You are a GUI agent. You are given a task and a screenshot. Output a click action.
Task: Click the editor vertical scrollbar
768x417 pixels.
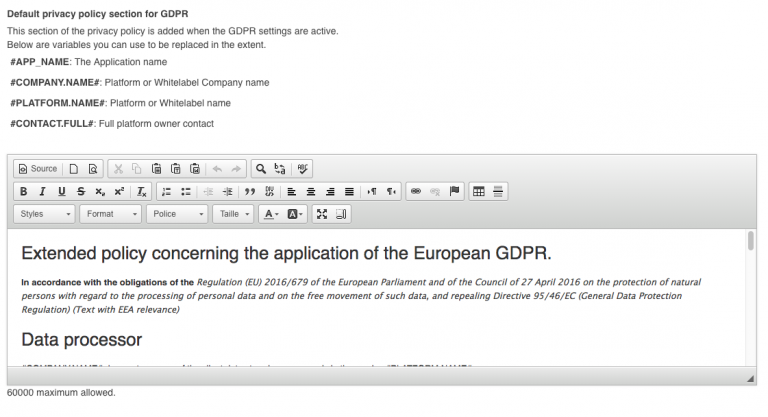(750, 240)
